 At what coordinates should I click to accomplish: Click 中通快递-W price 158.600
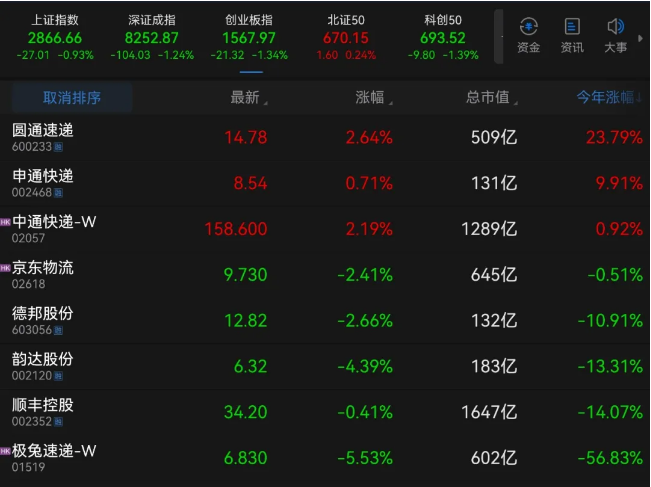pyautogui.click(x=236, y=229)
